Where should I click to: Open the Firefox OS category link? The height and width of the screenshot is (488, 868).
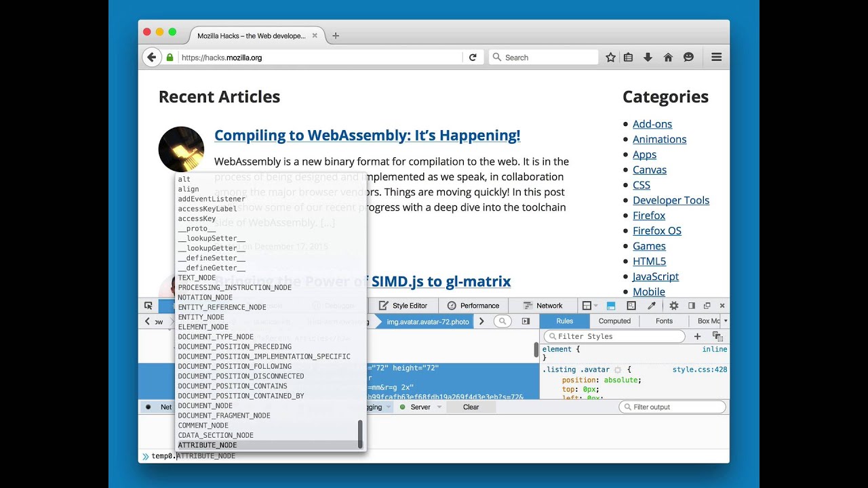(x=657, y=231)
